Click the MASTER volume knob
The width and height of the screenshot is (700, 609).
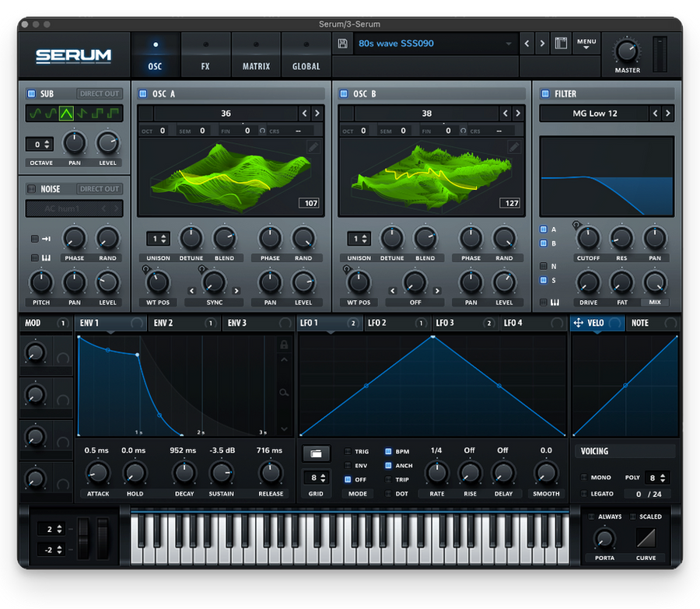(x=627, y=51)
